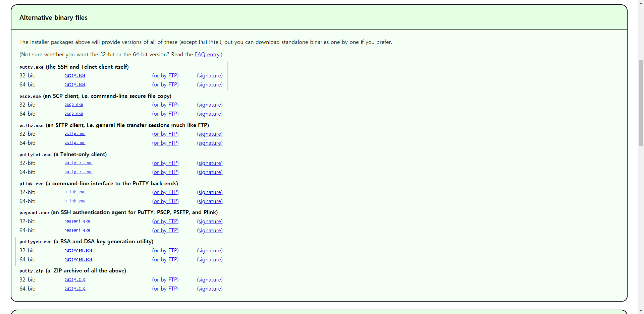The width and height of the screenshot is (644, 314).
Task: Open signature for 32-bit puttygen.exe
Action: [210, 250]
